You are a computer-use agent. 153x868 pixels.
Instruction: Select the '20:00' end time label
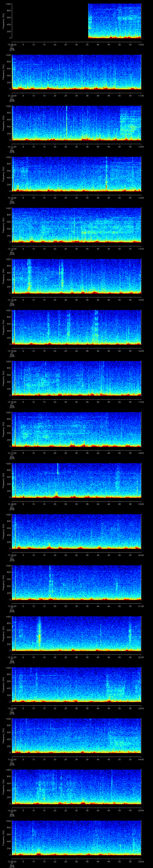(x=141, y=555)
